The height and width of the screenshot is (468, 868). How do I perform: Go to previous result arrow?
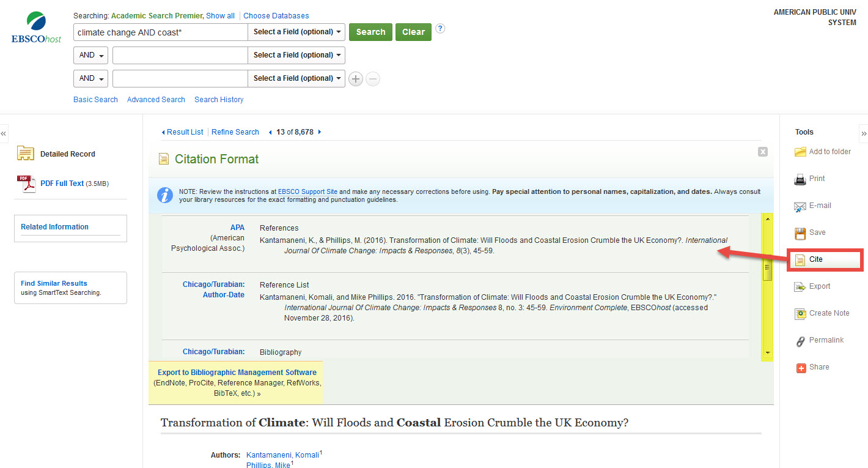(x=271, y=132)
